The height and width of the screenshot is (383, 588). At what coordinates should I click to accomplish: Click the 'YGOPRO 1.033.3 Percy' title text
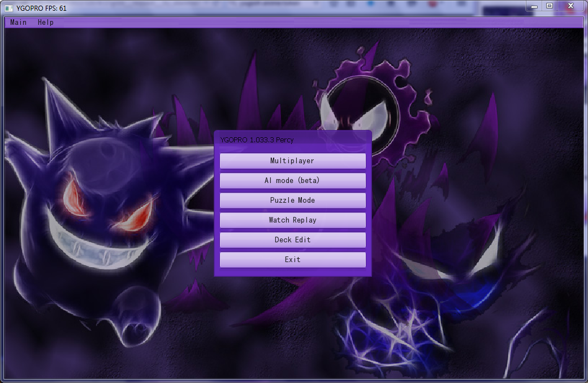click(257, 140)
